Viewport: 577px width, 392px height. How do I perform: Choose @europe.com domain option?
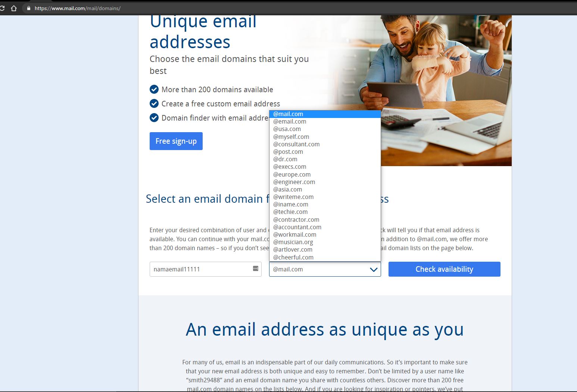click(325, 174)
